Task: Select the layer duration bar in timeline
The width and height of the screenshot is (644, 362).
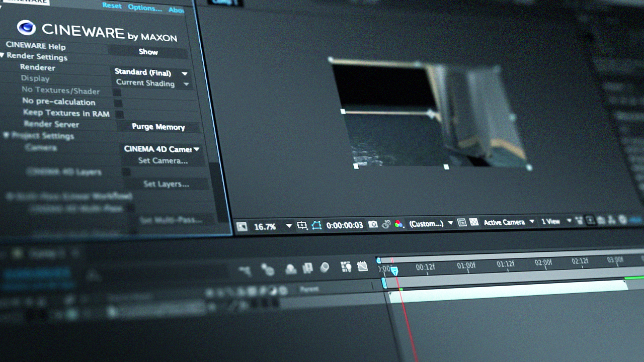Action: pos(508,291)
